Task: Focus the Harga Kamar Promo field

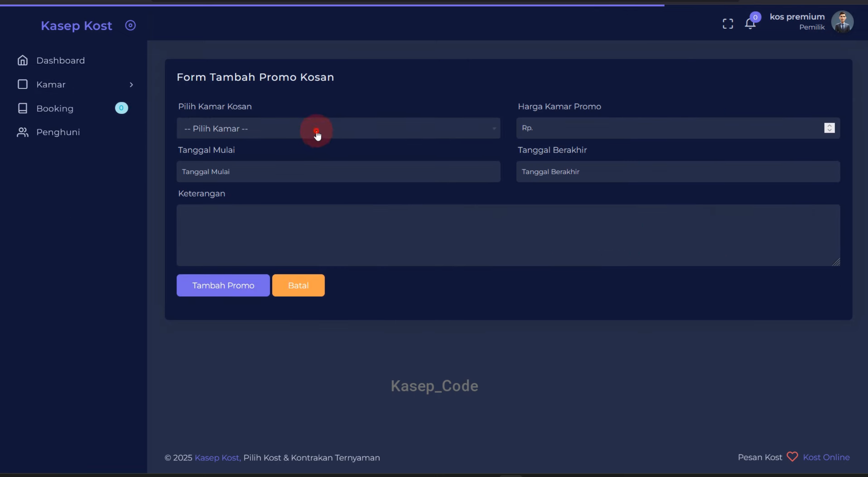Action: click(678, 128)
